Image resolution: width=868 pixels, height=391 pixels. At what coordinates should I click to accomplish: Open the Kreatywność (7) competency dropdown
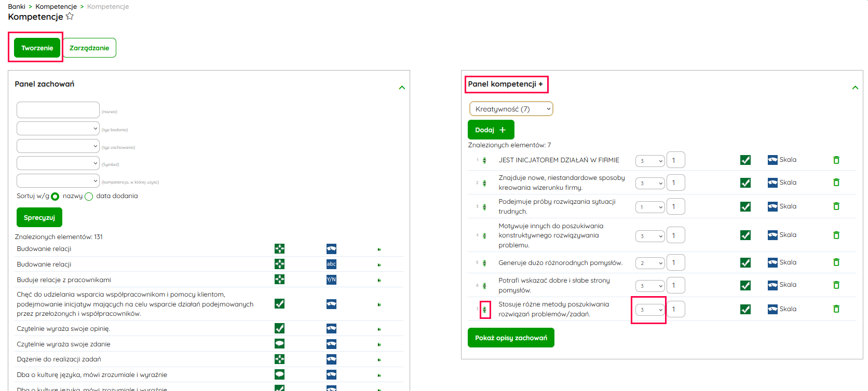[511, 109]
